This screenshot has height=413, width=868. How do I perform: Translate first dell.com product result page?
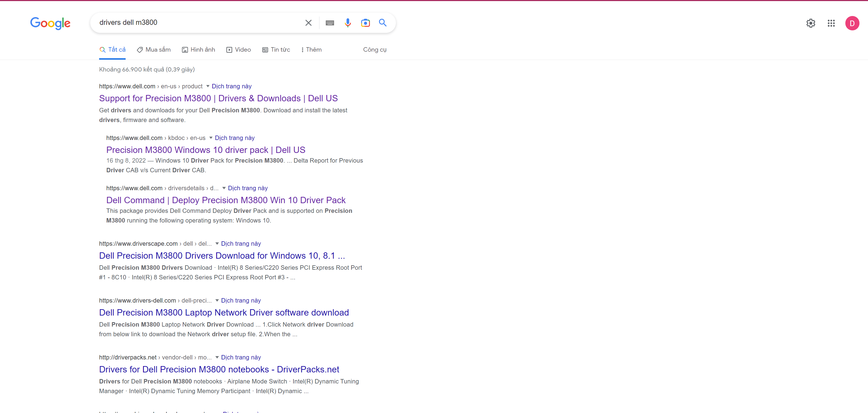pos(231,86)
